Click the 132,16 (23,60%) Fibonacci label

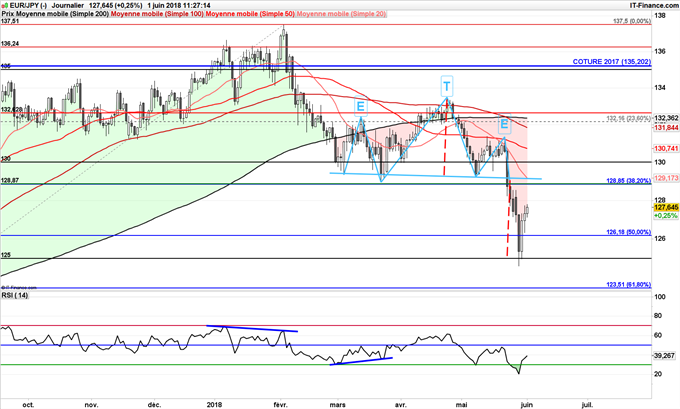[x=628, y=118]
